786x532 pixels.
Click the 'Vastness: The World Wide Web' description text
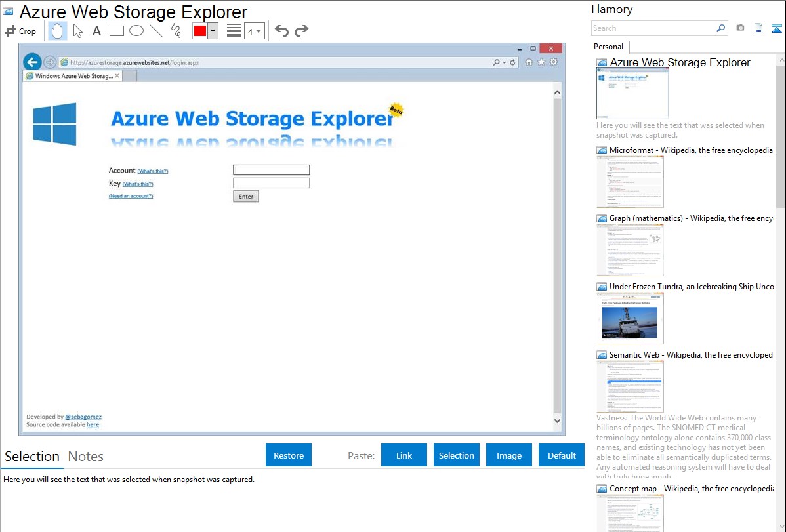click(684, 447)
